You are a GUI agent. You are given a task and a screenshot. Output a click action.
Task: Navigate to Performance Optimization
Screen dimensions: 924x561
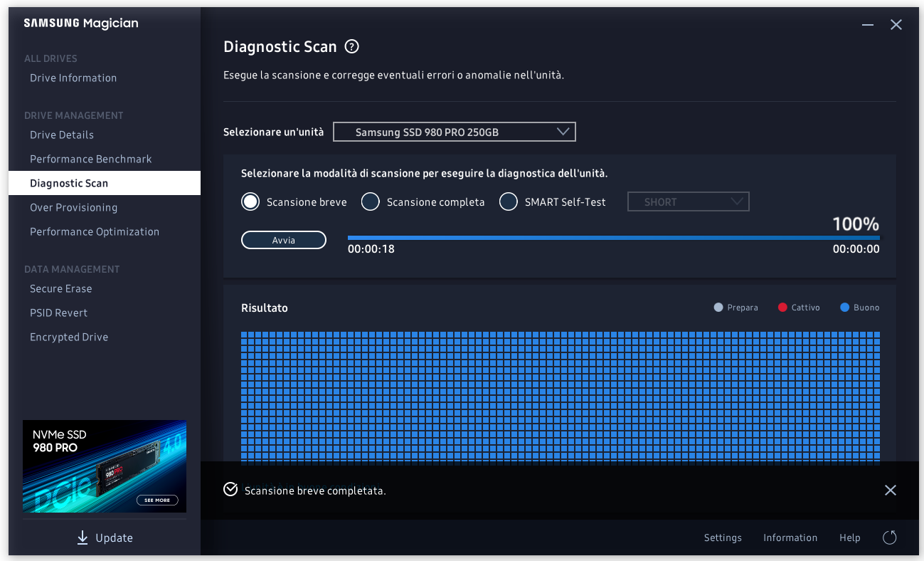point(95,232)
